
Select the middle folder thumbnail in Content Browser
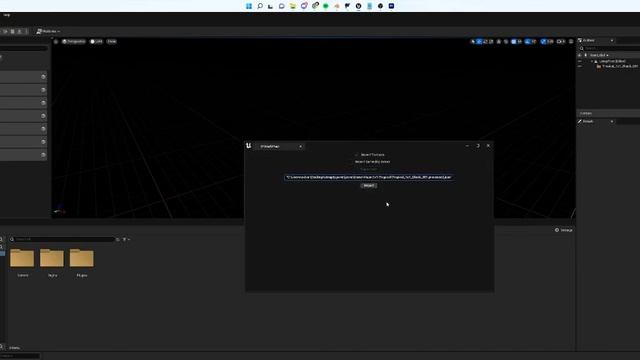click(52, 258)
